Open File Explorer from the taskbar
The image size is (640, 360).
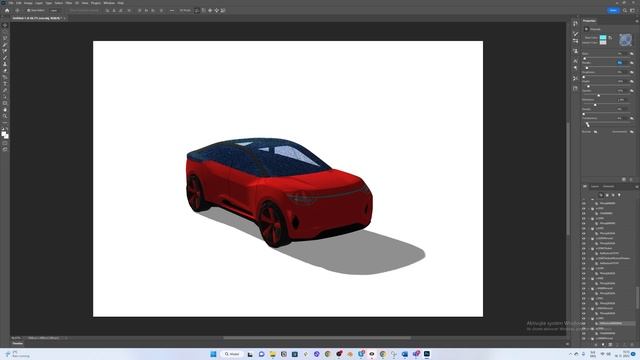[273, 354]
